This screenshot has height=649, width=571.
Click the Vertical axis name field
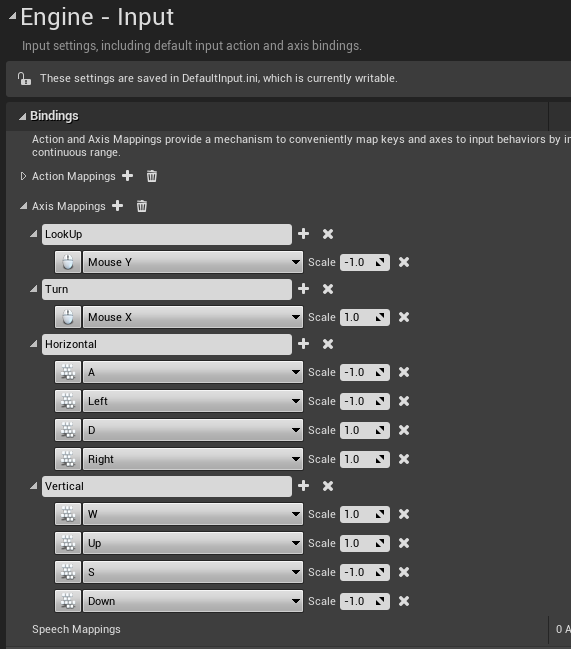pyautogui.click(x=167, y=486)
